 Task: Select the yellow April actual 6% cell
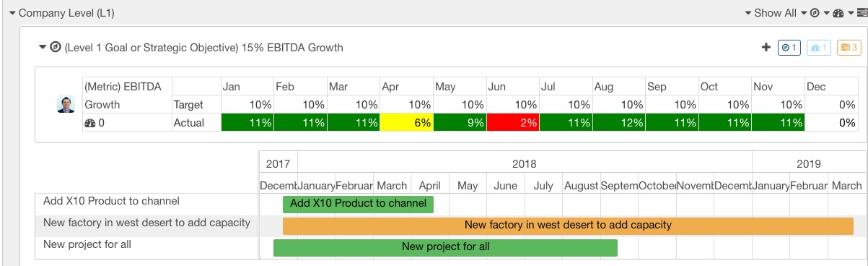click(407, 123)
